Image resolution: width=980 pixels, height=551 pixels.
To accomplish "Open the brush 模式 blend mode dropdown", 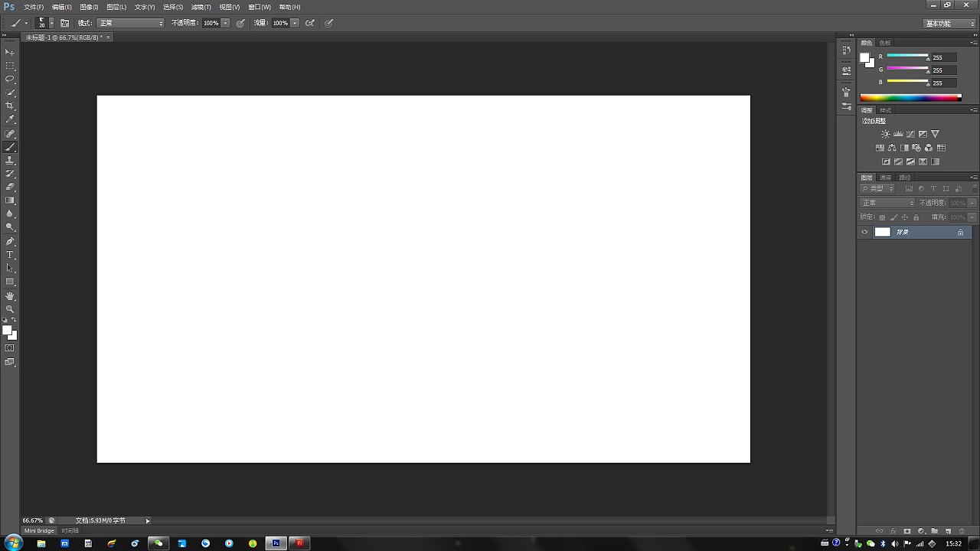I will tap(130, 23).
